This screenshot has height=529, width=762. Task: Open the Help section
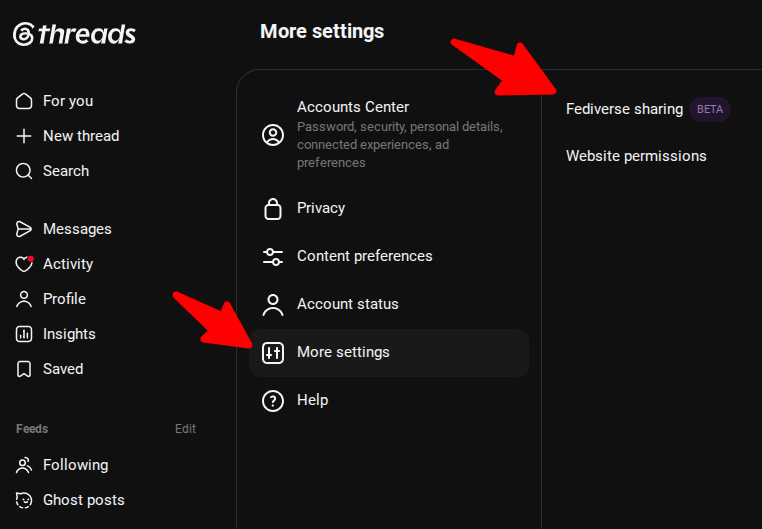click(389, 401)
